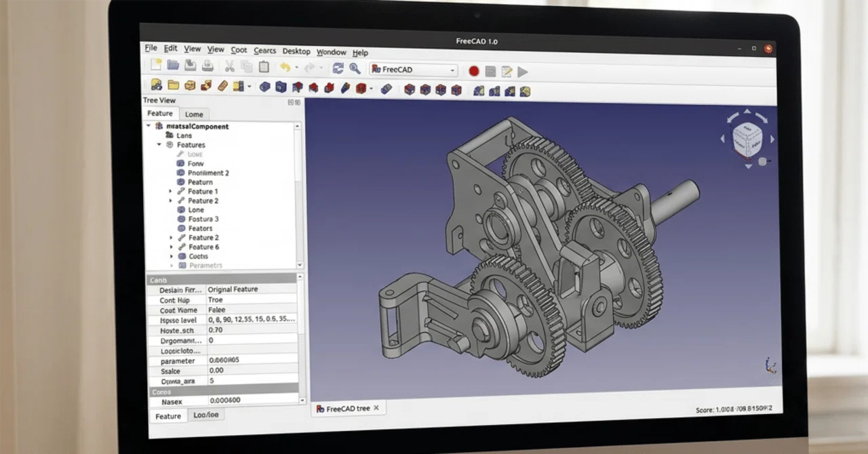Start macro recording with the red circle
Screen dimensions: 868x454
474,70
